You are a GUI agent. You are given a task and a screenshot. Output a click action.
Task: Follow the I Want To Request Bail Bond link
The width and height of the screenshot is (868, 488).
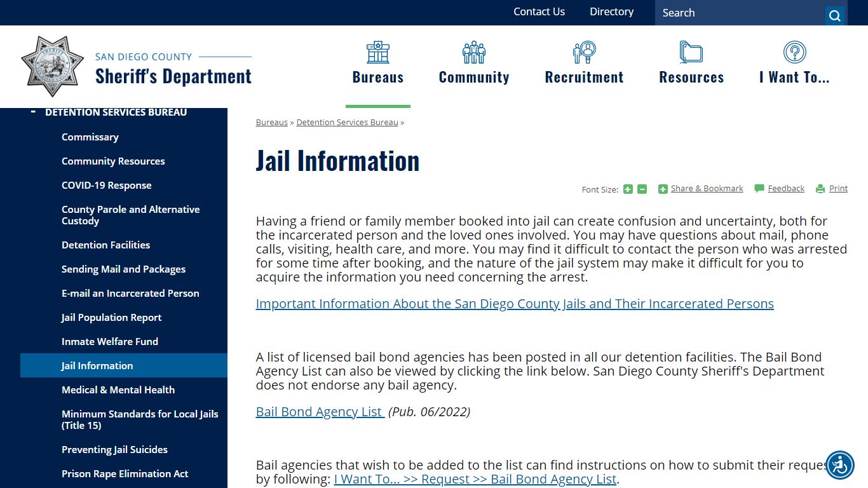475,479
